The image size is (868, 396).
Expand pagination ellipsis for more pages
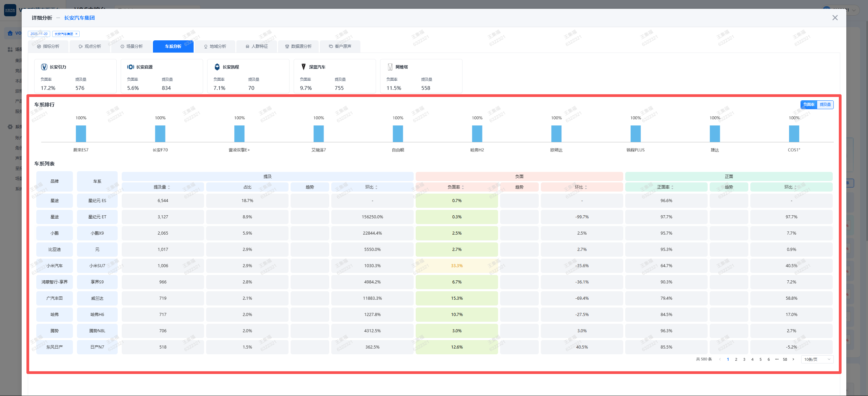tap(777, 359)
